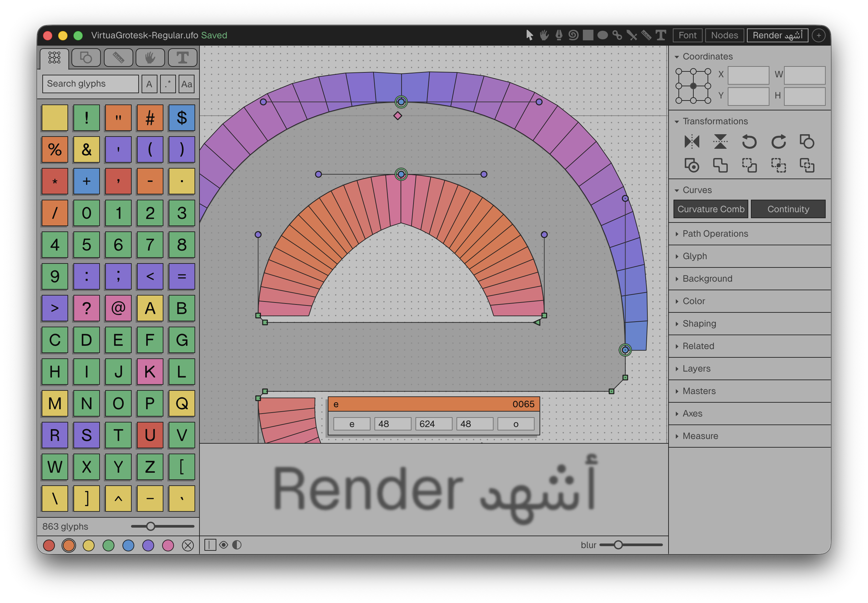Select the pen tool in title bar
The image size is (868, 603).
click(559, 35)
